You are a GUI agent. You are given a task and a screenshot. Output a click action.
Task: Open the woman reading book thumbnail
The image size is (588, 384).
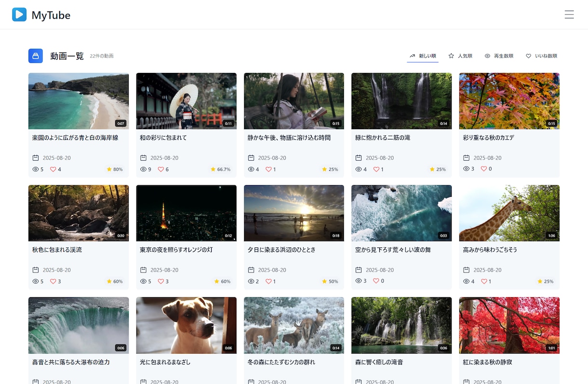pos(294,101)
